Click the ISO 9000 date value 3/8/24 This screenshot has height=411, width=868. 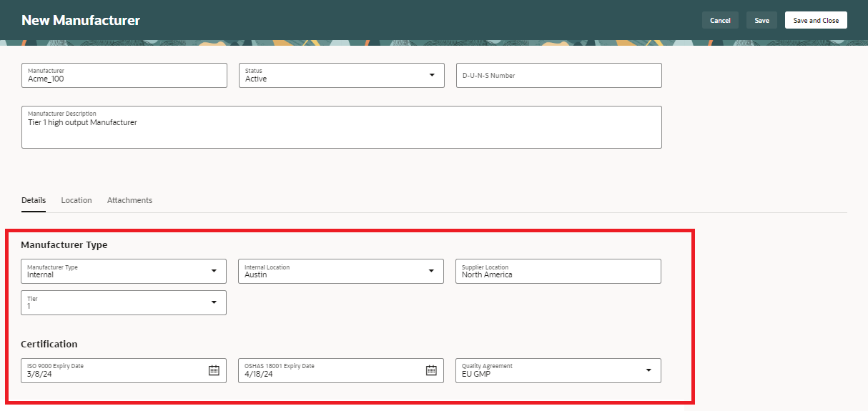pyautogui.click(x=39, y=374)
